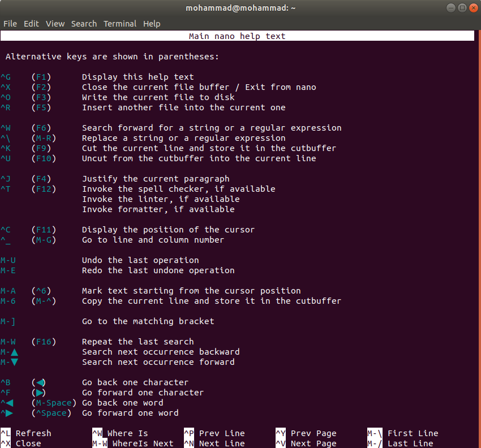Click 'Display this help text' line
The height and width of the screenshot is (448, 481).
138,77
